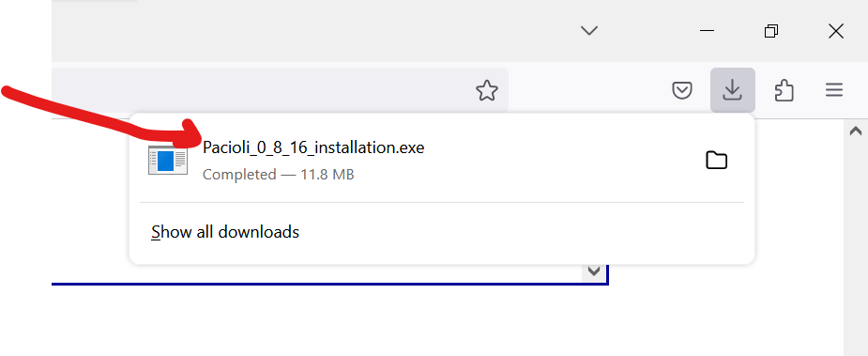Minimize the Firefox window

click(707, 30)
